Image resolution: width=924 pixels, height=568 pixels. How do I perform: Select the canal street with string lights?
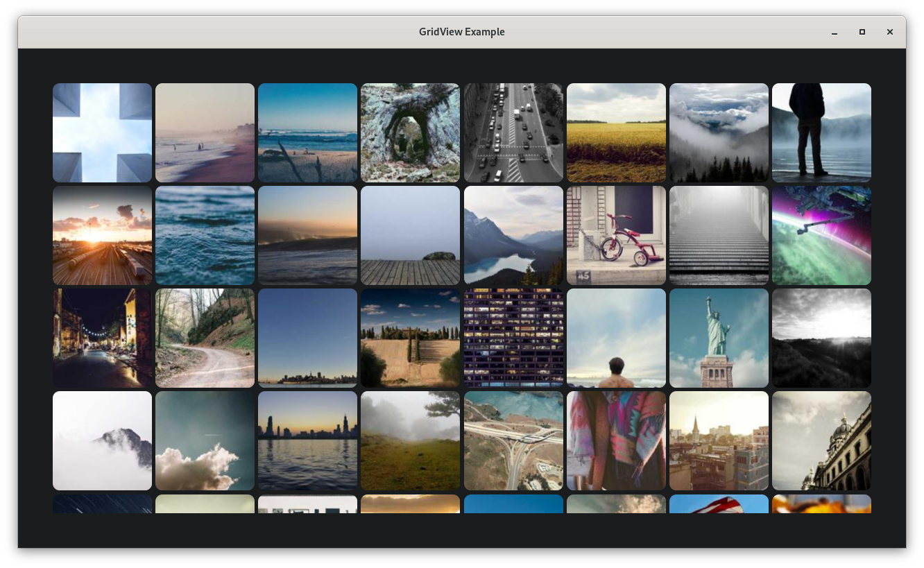[x=102, y=338]
